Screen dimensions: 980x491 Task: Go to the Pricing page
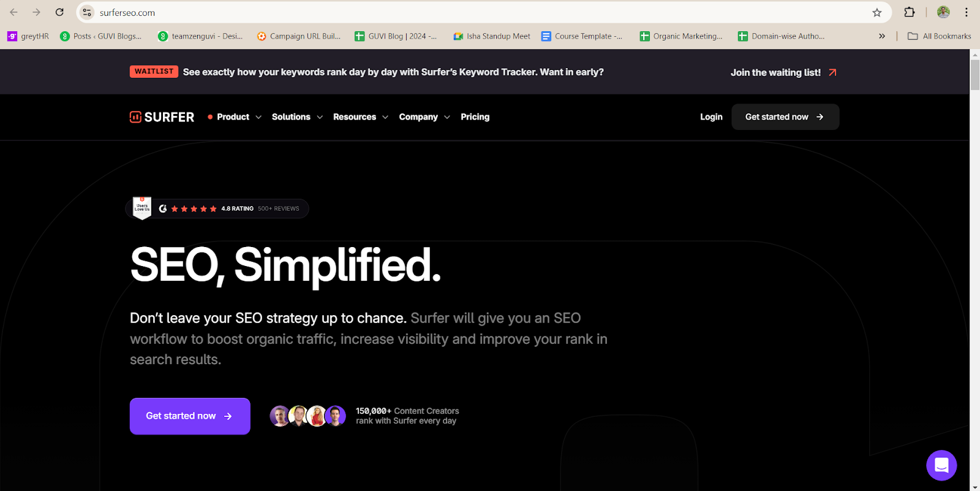[475, 117]
